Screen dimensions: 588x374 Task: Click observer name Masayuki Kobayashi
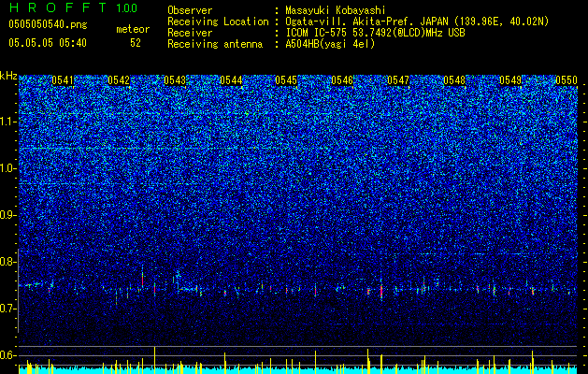(x=336, y=11)
